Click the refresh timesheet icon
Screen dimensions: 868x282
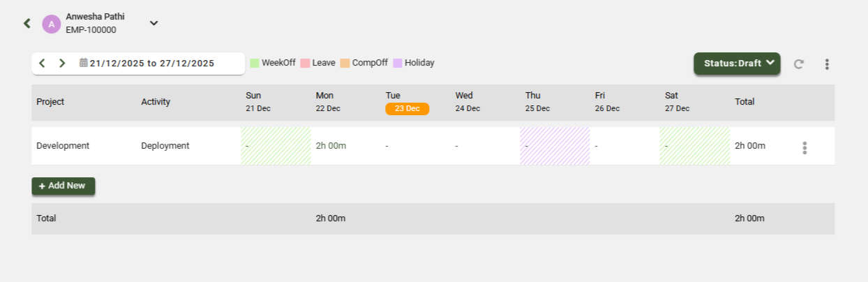point(799,64)
